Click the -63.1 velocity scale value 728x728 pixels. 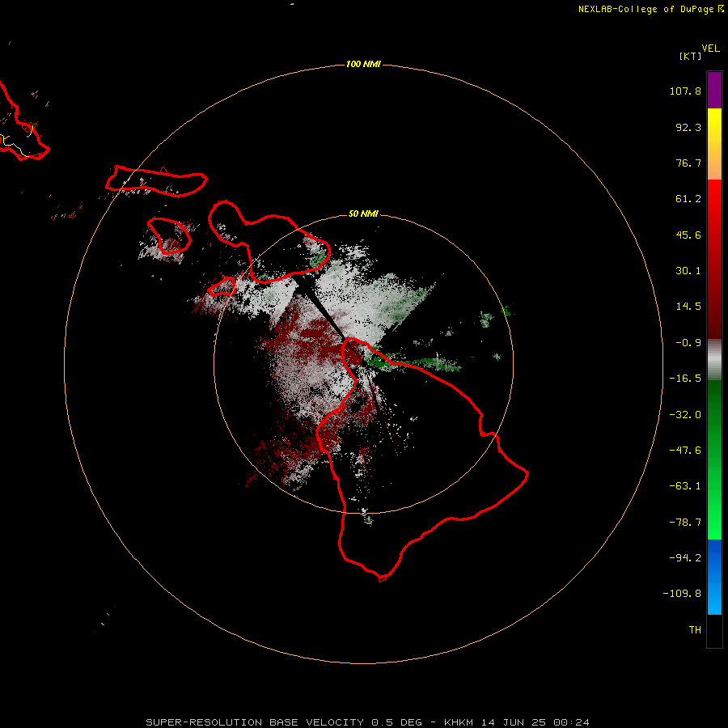(x=685, y=486)
